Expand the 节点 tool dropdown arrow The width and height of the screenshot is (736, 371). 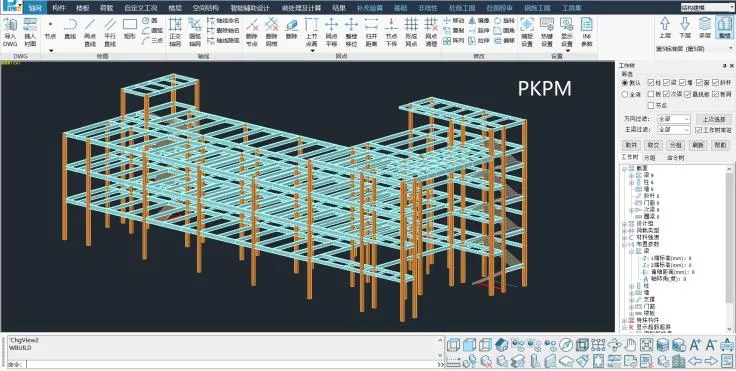(51, 50)
